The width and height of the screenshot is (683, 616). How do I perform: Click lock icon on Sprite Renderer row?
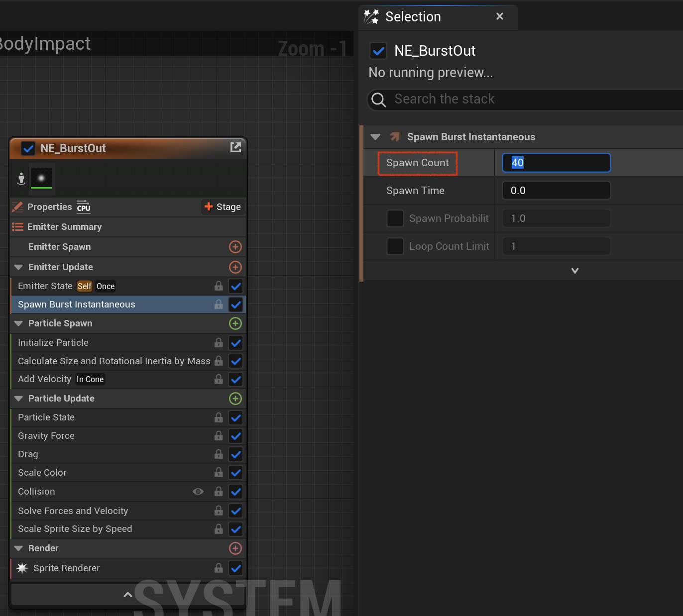(219, 568)
